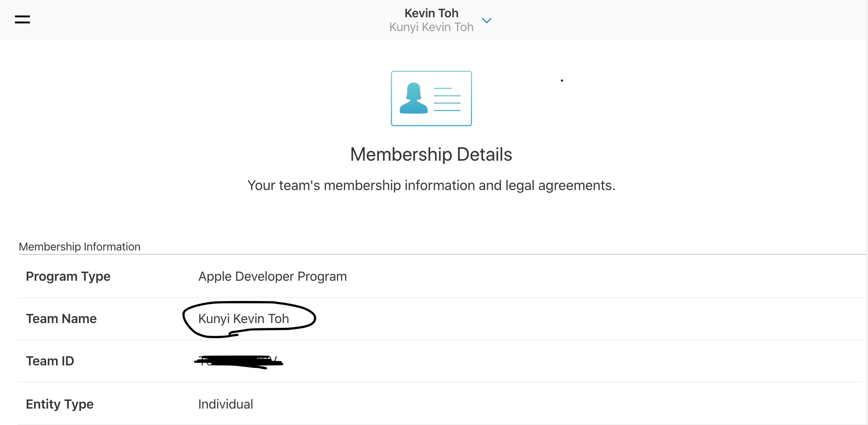This screenshot has height=425, width=868.
Task: Click the text lines in the card icon
Action: 447,99
